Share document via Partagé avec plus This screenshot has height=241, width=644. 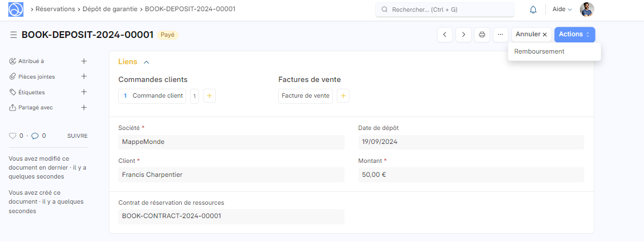84,107
